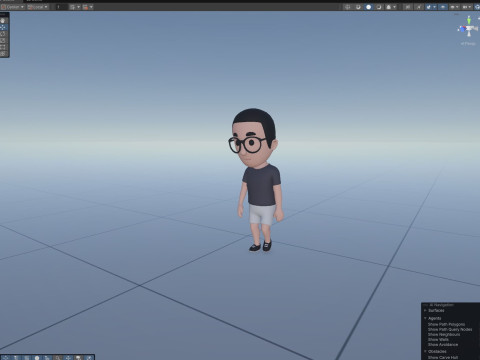
Task: Click the debug draw mode icon
Action: 389,7
